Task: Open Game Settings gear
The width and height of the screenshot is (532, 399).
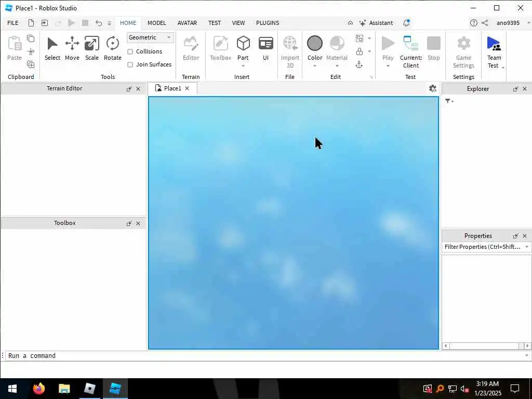Action: click(463, 51)
